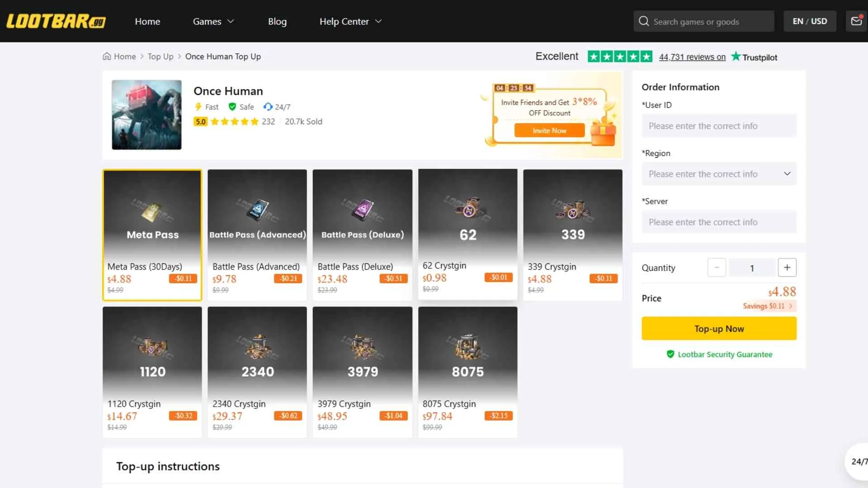This screenshot has width=868, height=488.
Task: Click the -$0.62 discount badge on 2340 Crystgin
Action: (288, 416)
